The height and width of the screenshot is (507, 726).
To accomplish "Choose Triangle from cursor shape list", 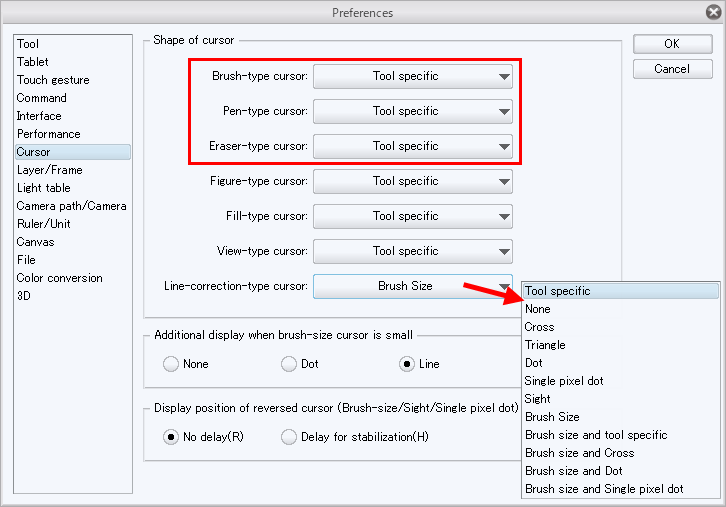I will point(621,345).
